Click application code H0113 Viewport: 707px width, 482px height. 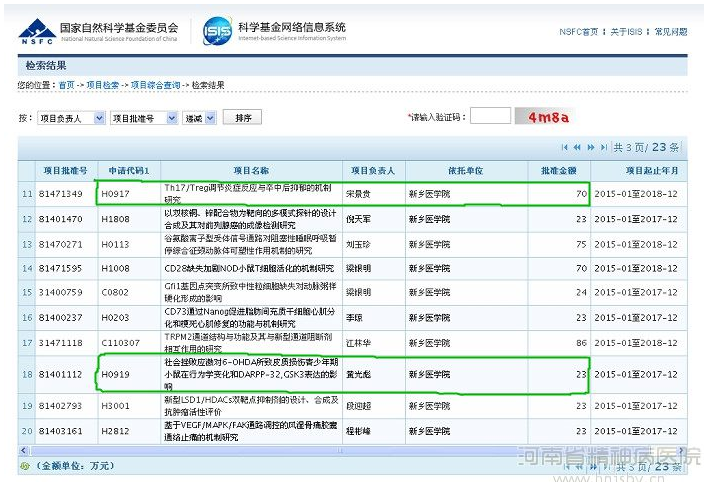(x=115, y=244)
